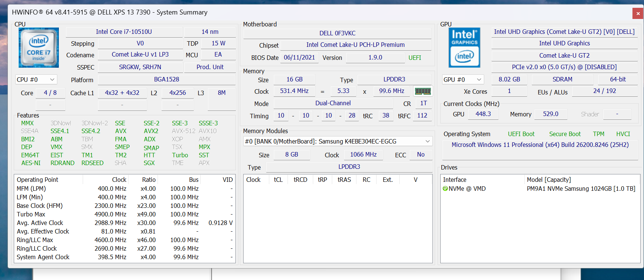Click the SRGKW, SRH7N SSPEC value
Screen dimensions: 644x280
(140, 67)
